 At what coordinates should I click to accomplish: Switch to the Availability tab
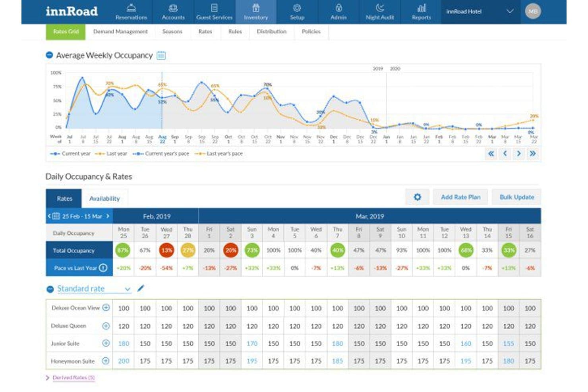coord(104,198)
